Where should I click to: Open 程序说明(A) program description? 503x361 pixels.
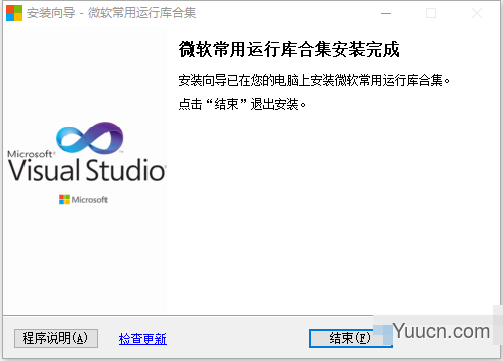[56, 338]
